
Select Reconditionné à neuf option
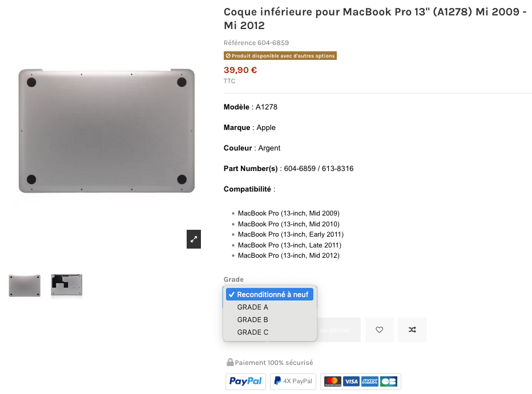coord(270,294)
